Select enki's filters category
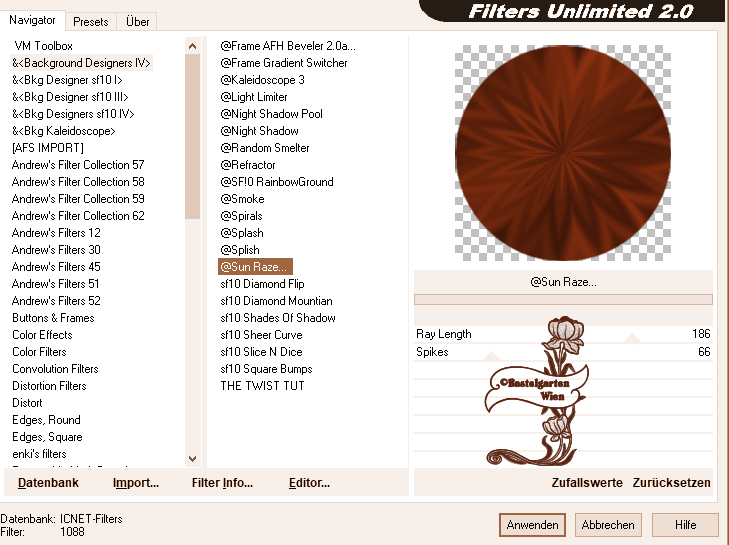This screenshot has width=729, height=545. click(39, 454)
